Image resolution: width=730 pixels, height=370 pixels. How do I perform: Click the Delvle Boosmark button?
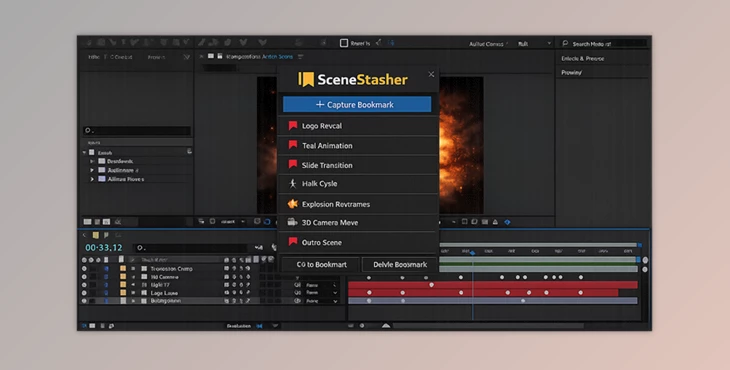click(399, 264)
